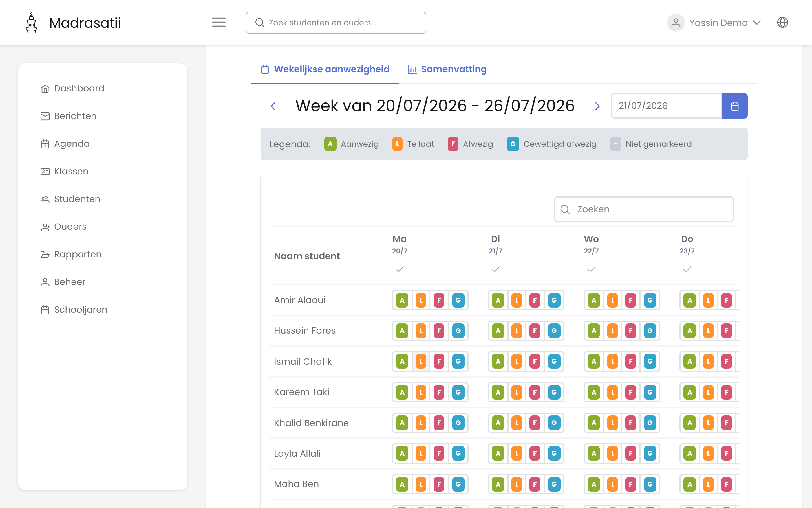This screenshot has height=508, width=812.
Task: Open the language globe selector
Action: (782, 23)
